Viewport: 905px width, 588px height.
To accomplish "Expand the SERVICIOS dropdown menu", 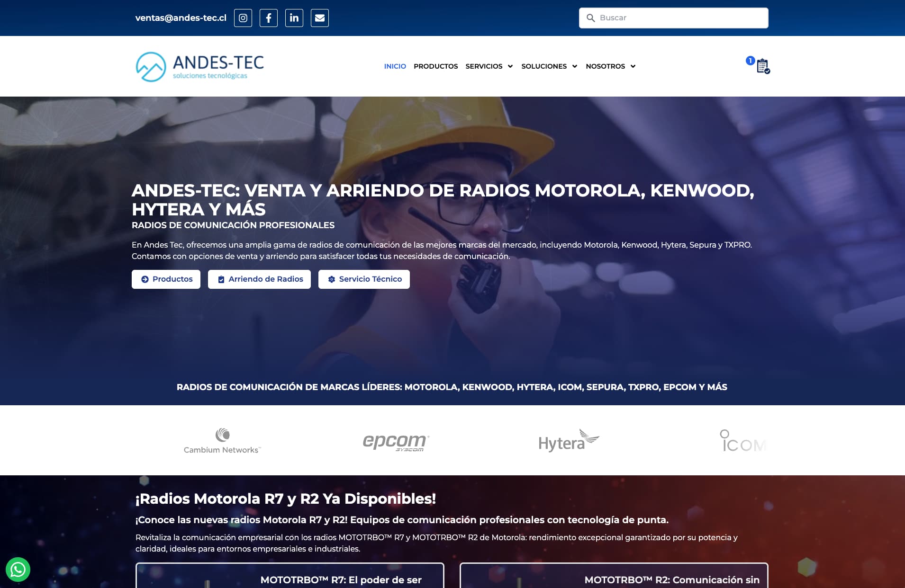I will pos(489,66).
